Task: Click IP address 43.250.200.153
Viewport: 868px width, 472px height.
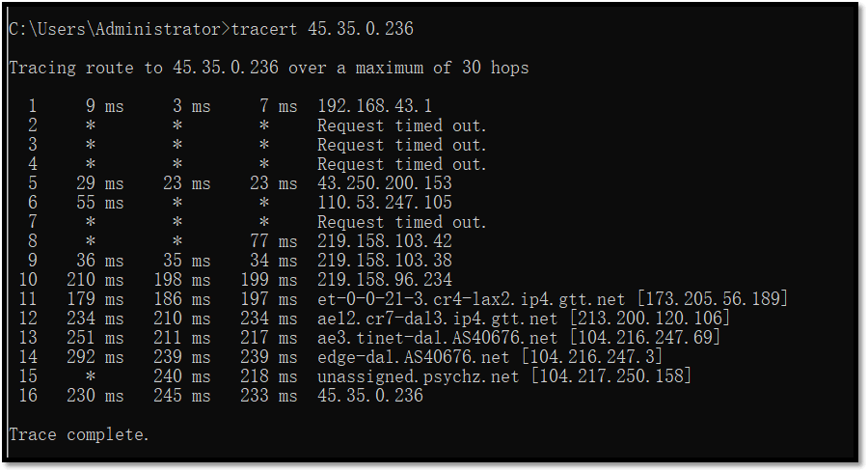Action: (384, 183)
